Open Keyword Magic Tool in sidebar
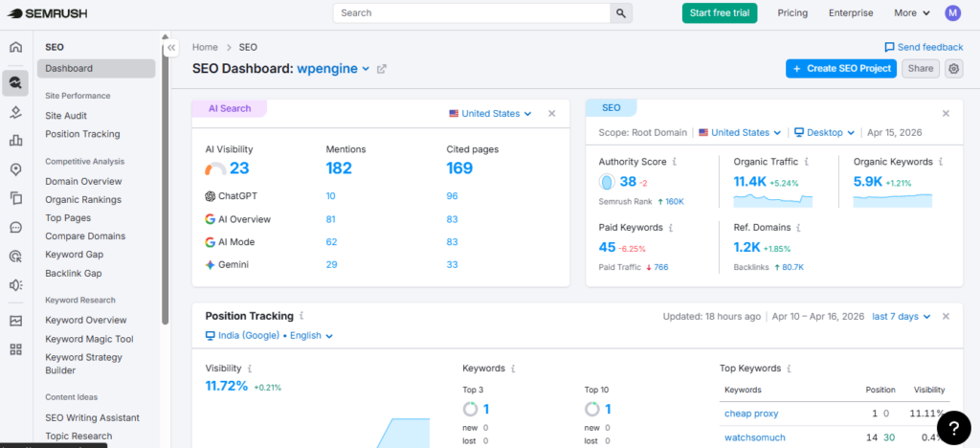This screenshot has width=980, height=448. (x=89, y=339)
